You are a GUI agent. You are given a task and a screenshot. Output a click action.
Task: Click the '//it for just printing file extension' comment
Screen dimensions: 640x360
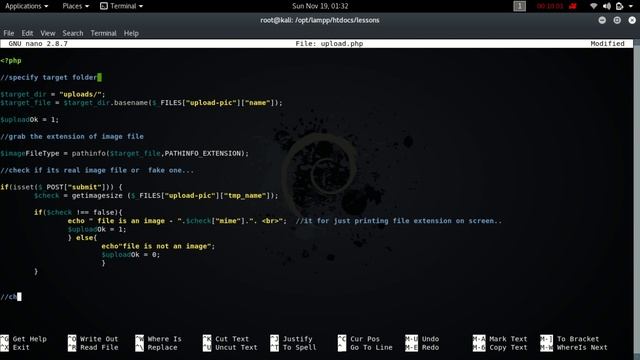click(x=398, y=221)
